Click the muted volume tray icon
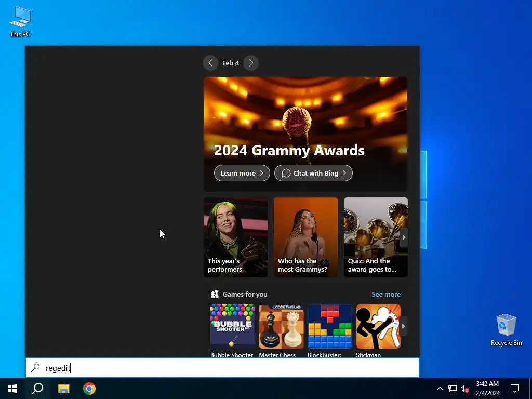 point(464,389)
